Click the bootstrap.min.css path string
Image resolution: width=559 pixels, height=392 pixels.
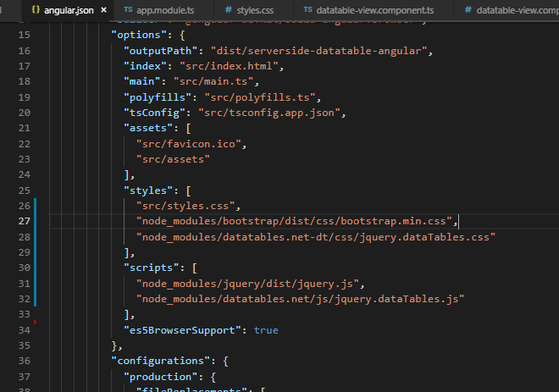tap(296, 222)
